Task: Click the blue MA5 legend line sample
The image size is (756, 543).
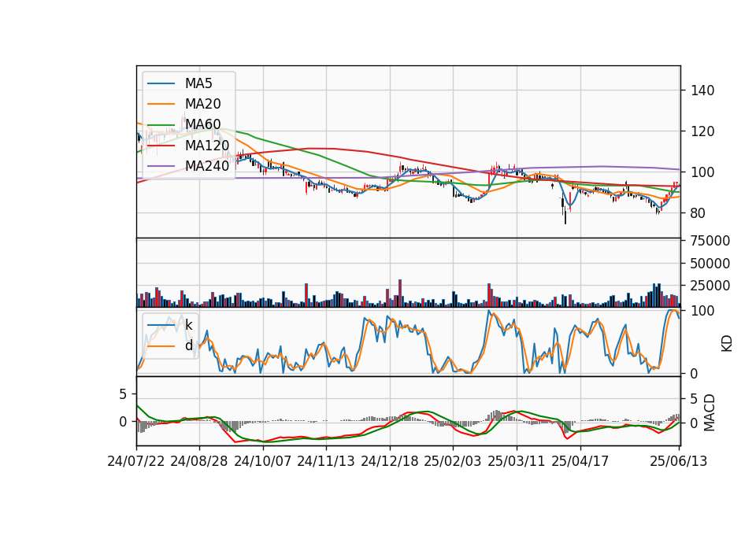Action: (x=161, y=83)
